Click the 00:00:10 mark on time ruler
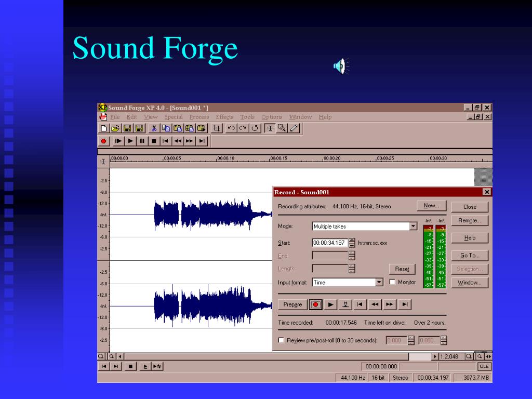Screen dimensions: 532x399 225,158
